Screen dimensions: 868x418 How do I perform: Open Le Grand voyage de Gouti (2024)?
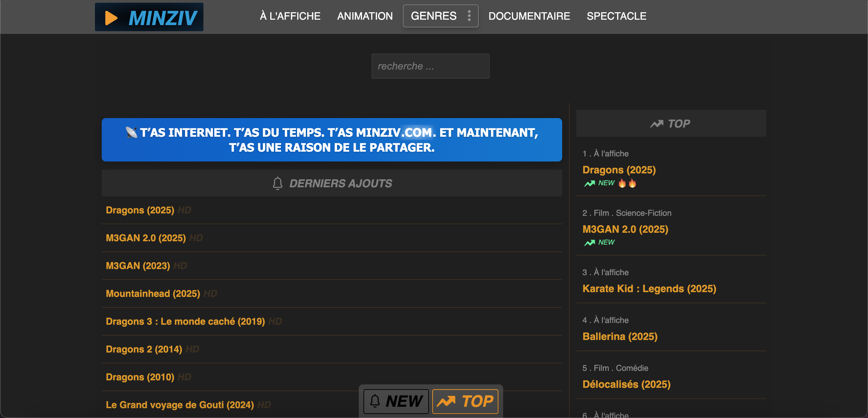[x=180, y=405]
